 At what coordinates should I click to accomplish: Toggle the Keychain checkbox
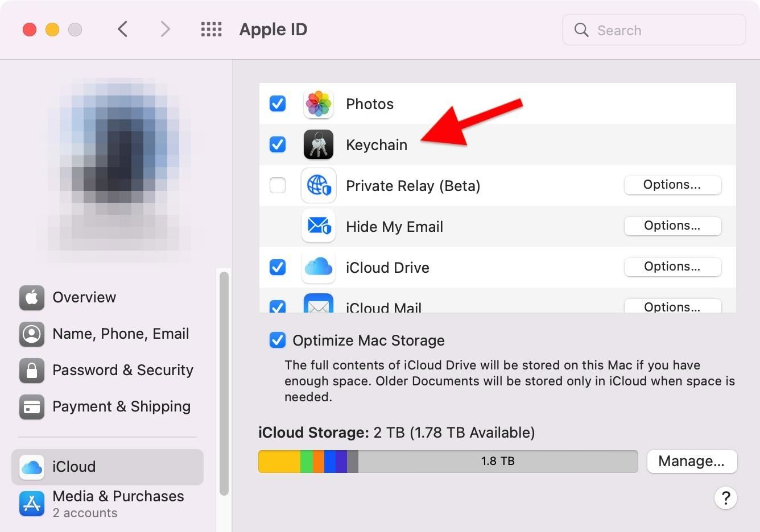(x=278, y=144)
